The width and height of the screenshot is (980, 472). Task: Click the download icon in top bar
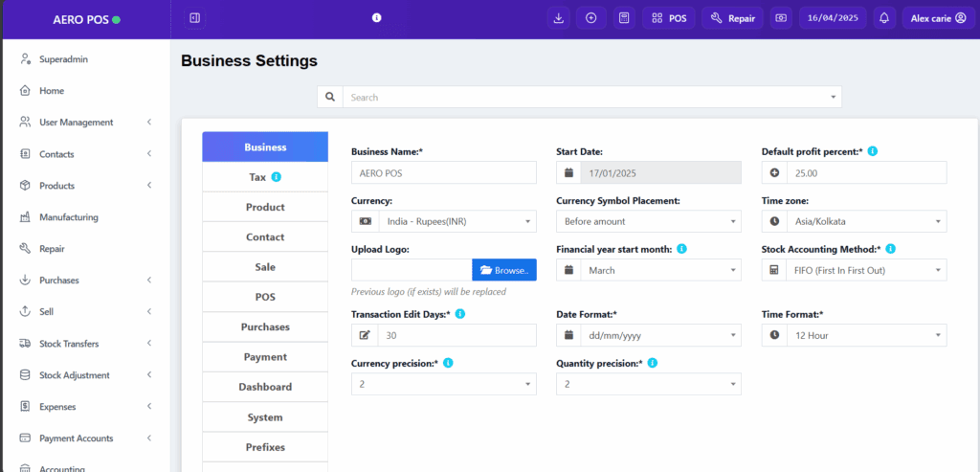(x=559, y=17)
